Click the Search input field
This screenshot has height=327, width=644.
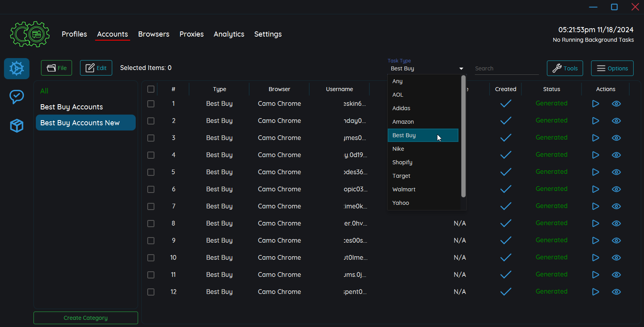pos(506,68)
